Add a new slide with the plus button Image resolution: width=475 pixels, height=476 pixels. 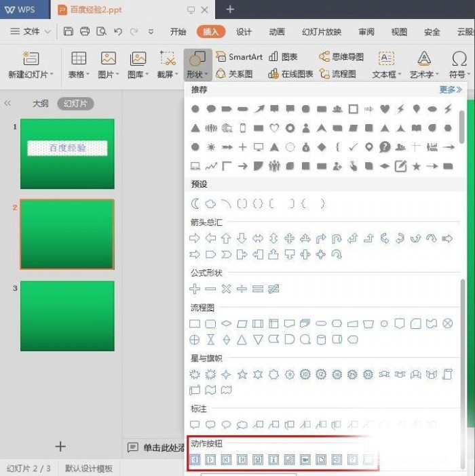60,446
